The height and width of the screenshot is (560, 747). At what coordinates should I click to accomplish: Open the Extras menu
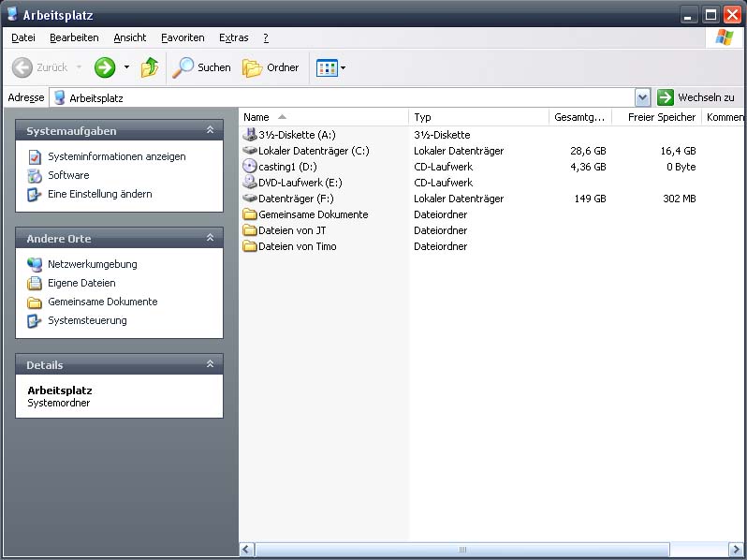[233, 37]
